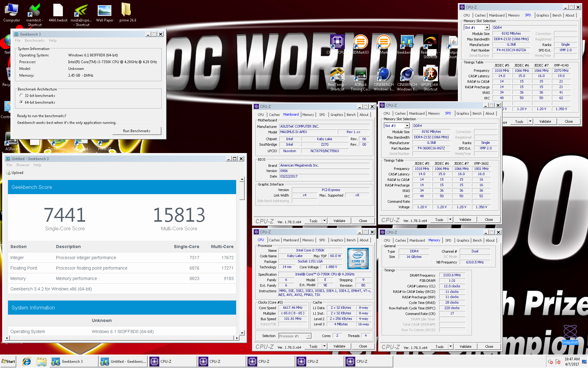
Task: Open Graphics tab in the CPU-Z Memory window
Action: (x=463, y=240)
